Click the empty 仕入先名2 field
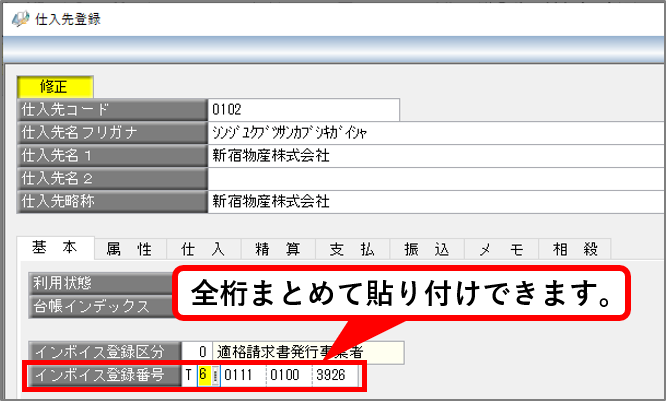666x401 pixels. tap(437, 179)
